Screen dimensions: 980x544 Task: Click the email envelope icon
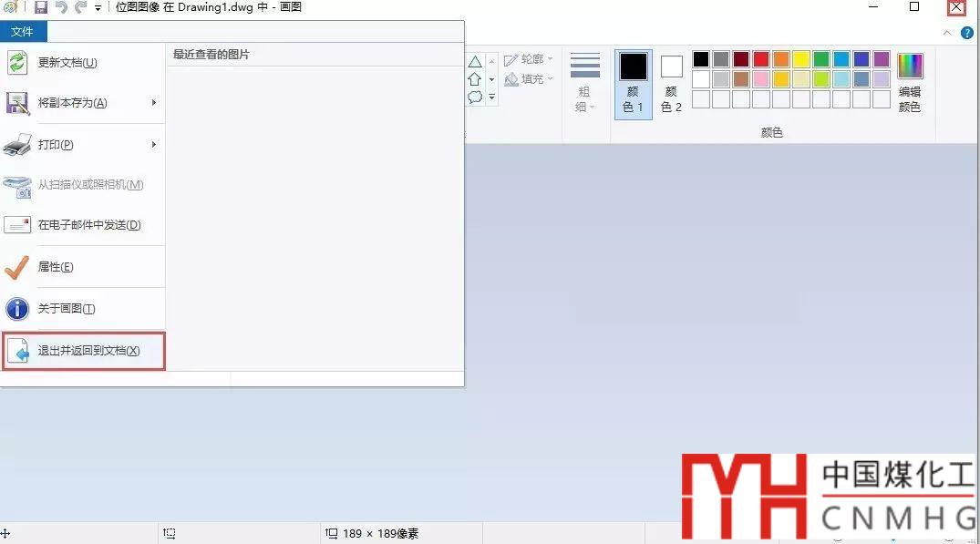(17, 225)
